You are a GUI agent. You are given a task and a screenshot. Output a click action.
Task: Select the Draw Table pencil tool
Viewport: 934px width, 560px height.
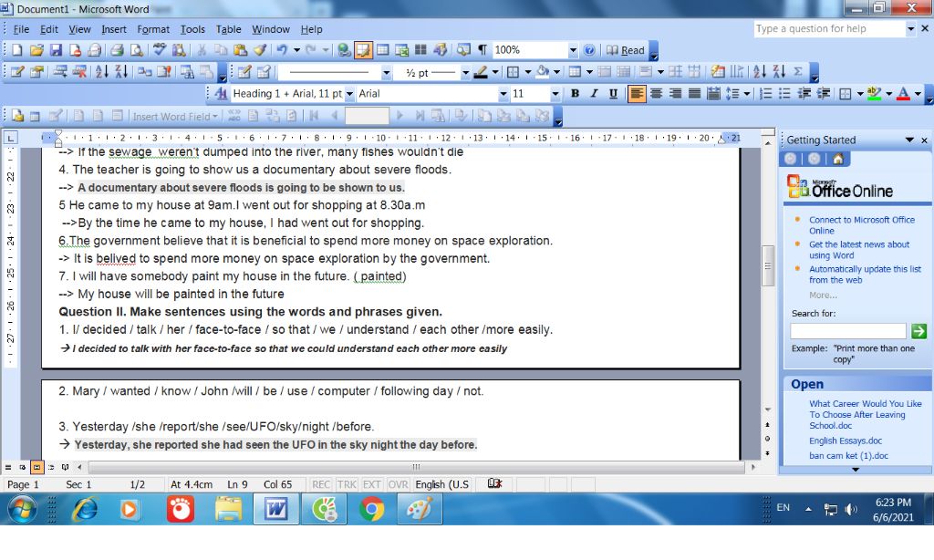(244, 72)
